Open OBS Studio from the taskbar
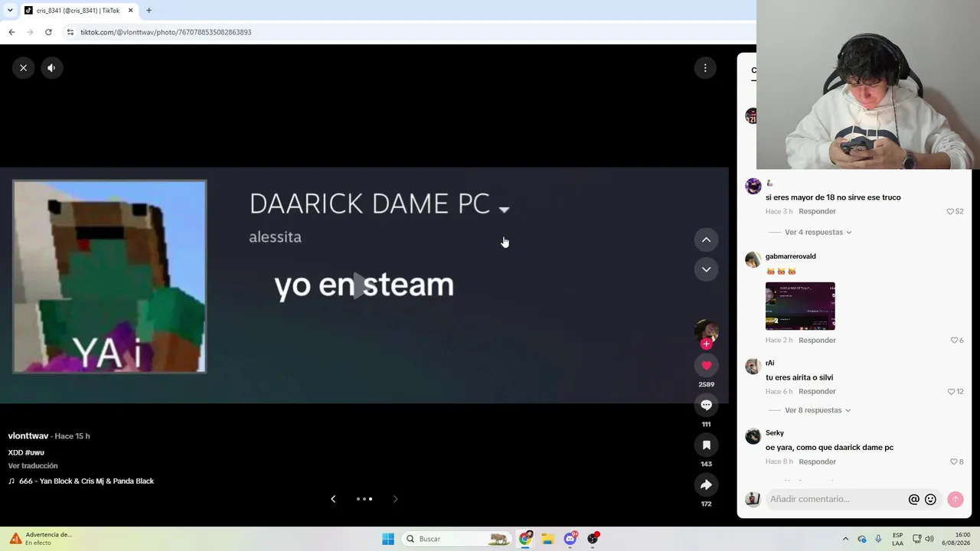 [593, 539]
